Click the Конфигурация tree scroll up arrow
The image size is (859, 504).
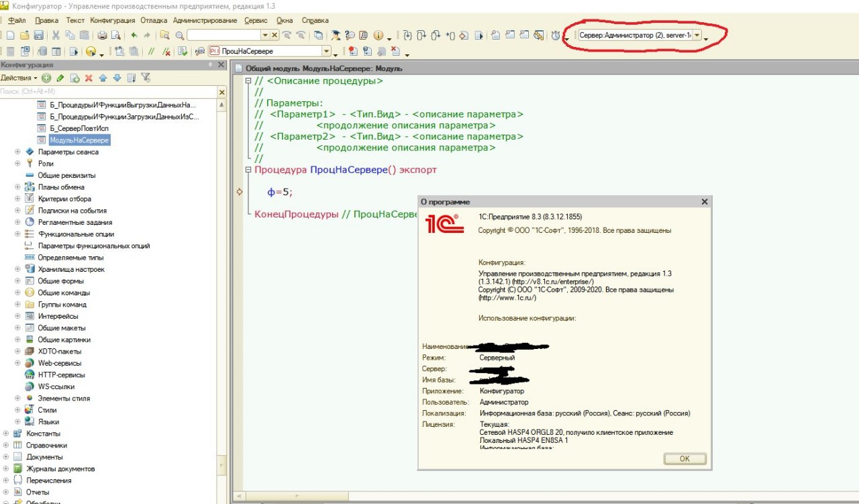point(222,104)
